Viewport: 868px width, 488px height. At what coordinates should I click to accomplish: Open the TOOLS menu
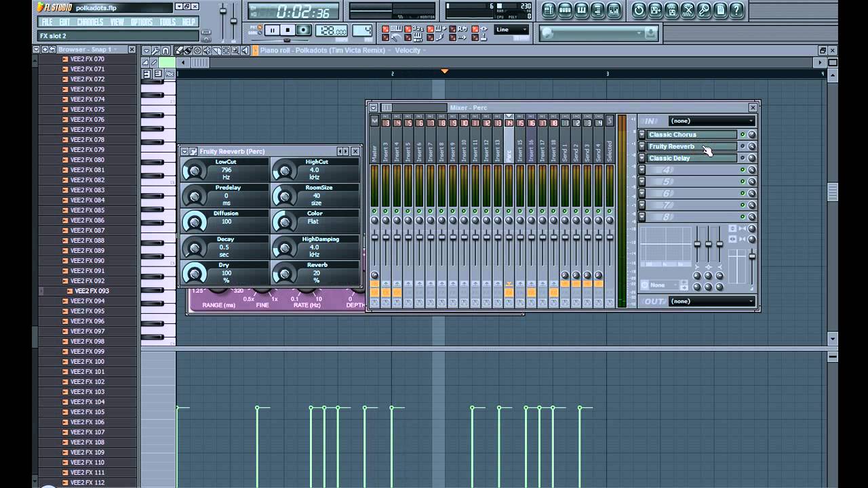coord(167,22)
